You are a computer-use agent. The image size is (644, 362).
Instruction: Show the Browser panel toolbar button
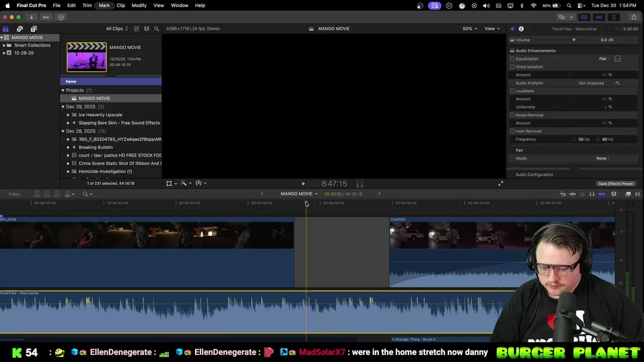584,17
